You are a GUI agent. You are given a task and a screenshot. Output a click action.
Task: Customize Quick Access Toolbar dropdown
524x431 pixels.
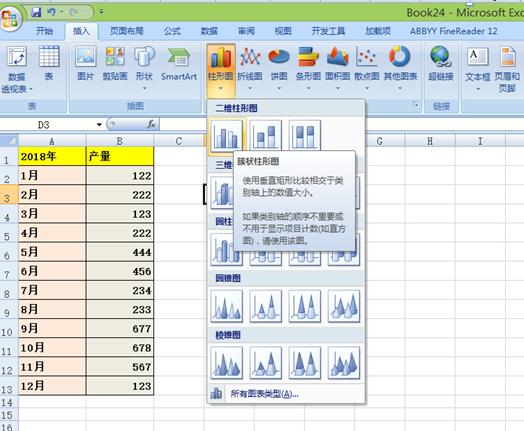tap(101, 12)
